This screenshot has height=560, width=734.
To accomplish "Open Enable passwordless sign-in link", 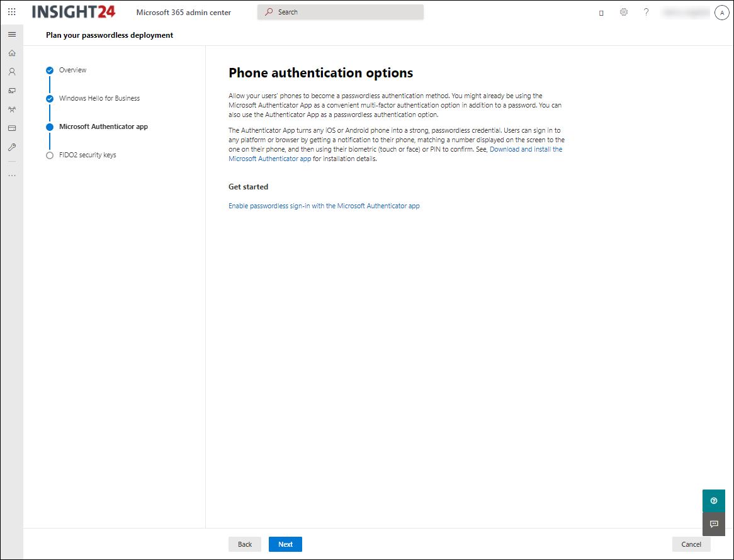I will pos(324,206).
